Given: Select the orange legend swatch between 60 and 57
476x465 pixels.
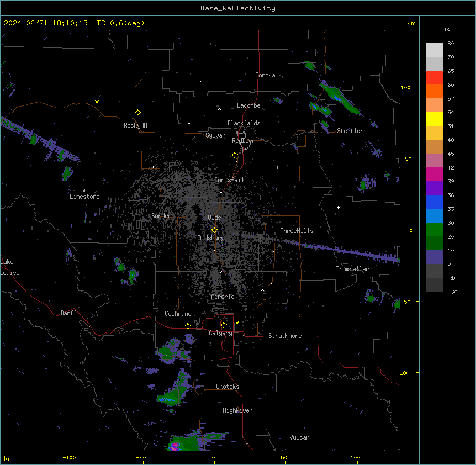Looking at the screenshot, I should 434,91.
